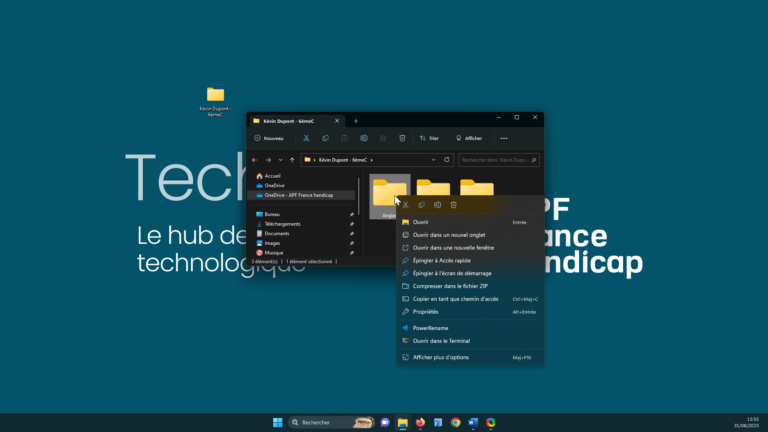Expand the Afficher view options menu
Image resolution: width=768 pixels, height=432 pixels.
coord(469,138)
